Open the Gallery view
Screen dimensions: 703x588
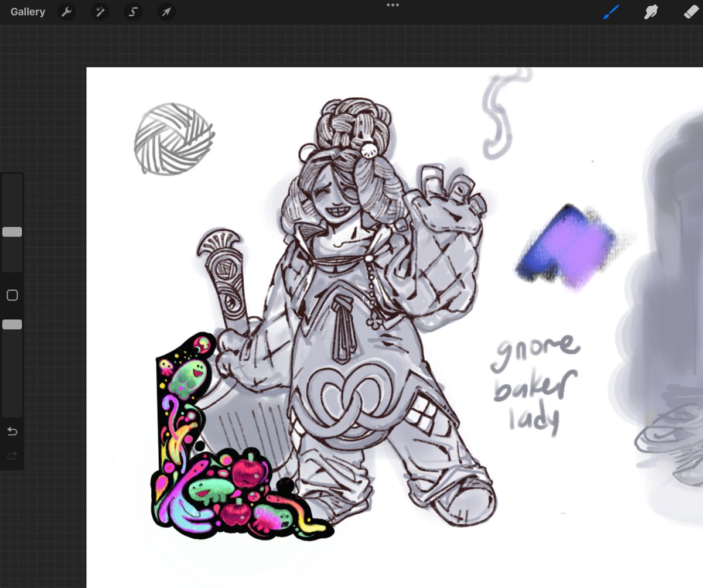(28, 12)
